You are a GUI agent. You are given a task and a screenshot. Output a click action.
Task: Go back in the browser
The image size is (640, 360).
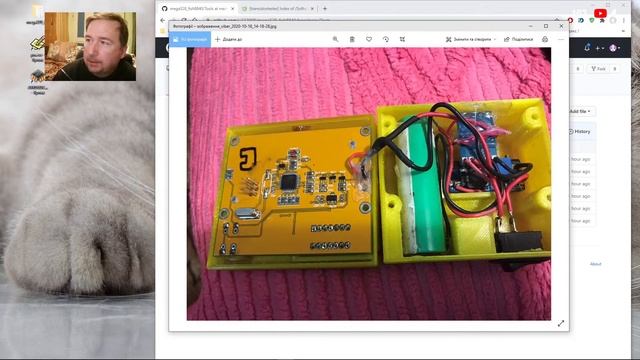click(x=163, y=20)
